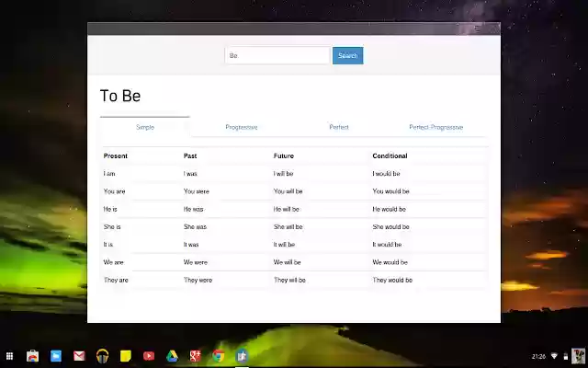The width and height of the screenshot is (588, 368).
Task: Click the cell 'They were'
Action: [x=198, y=280]
